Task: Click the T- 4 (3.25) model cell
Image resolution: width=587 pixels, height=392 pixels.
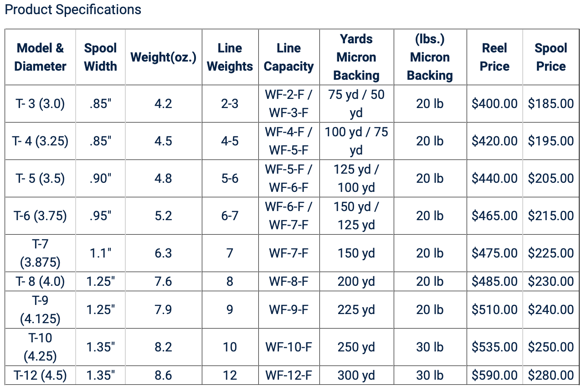Action: coord(40,141)
